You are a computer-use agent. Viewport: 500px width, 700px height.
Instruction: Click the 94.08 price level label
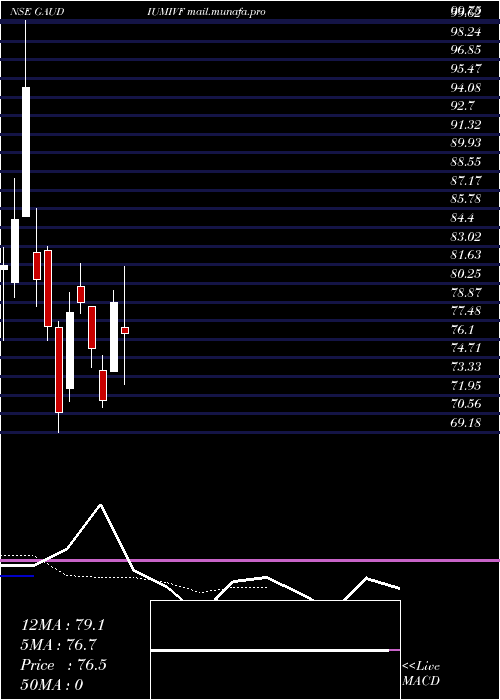[x=466, y=87]
